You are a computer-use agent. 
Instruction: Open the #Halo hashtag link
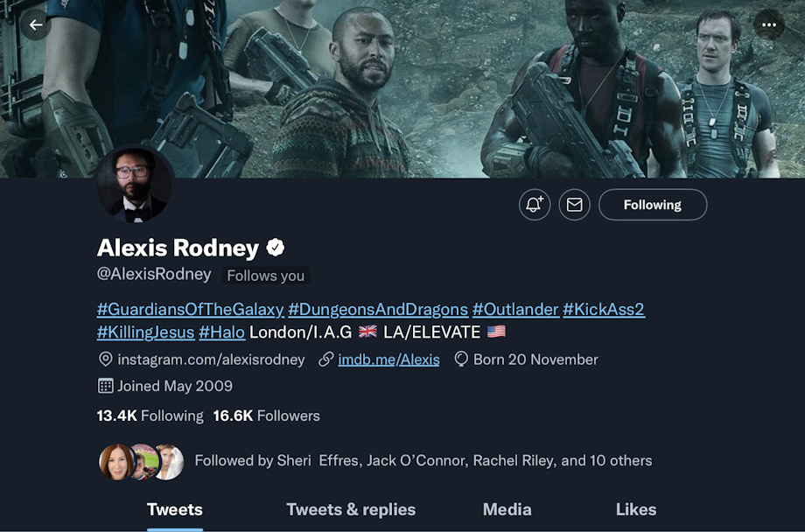coord(221,332)
